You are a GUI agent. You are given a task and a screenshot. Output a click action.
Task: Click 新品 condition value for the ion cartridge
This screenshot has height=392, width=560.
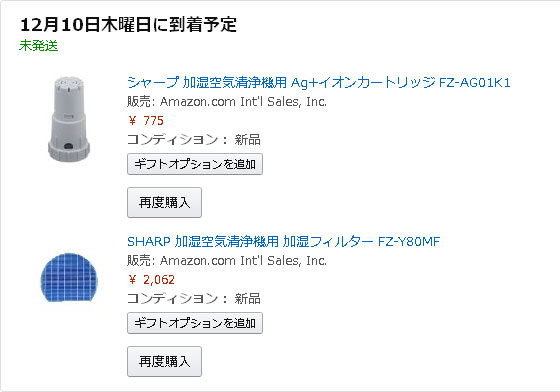(x=248, y=139)
